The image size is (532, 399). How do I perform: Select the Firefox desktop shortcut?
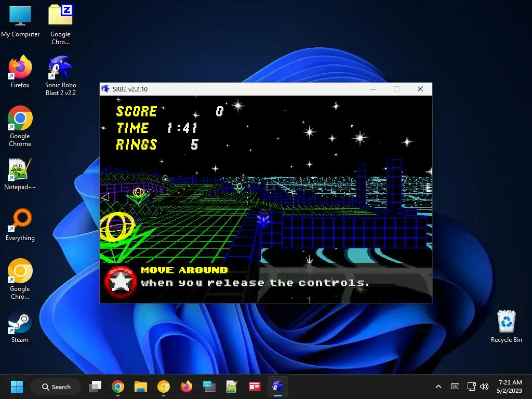(20, 72)
